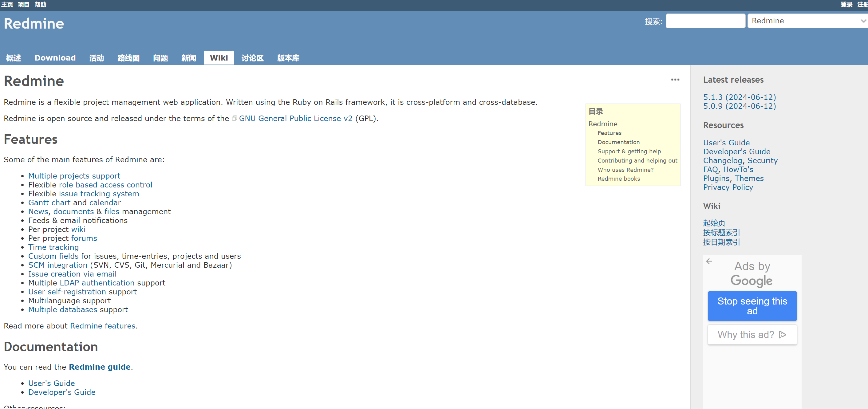
Task: Switch to the 活动 activity tab
Action: (97, 58)
